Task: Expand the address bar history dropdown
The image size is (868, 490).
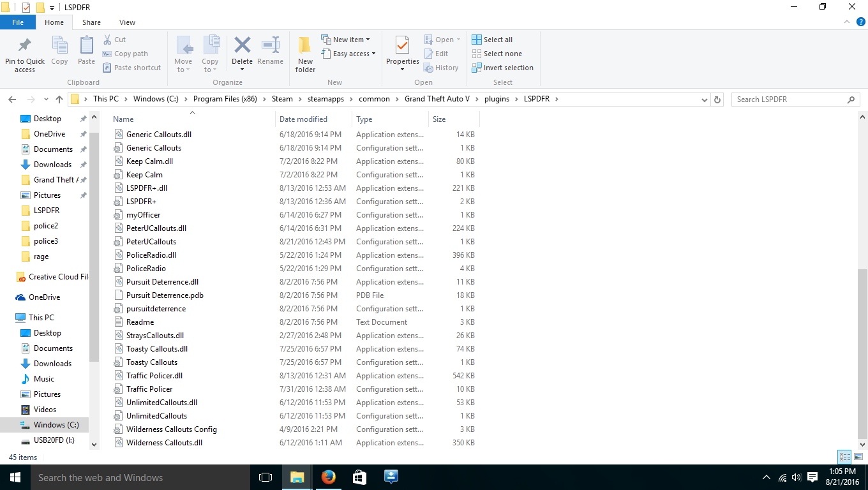Action: (x=705, y=100)
